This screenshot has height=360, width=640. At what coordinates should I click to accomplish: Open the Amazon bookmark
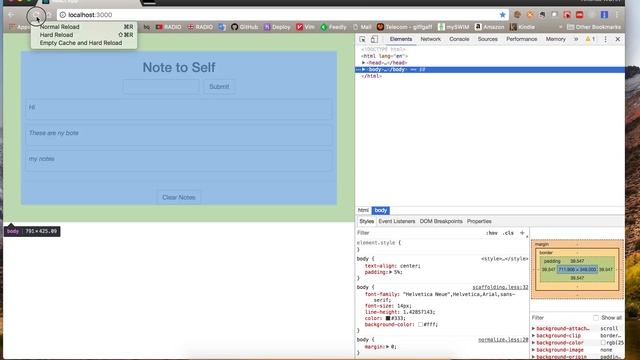489,27
